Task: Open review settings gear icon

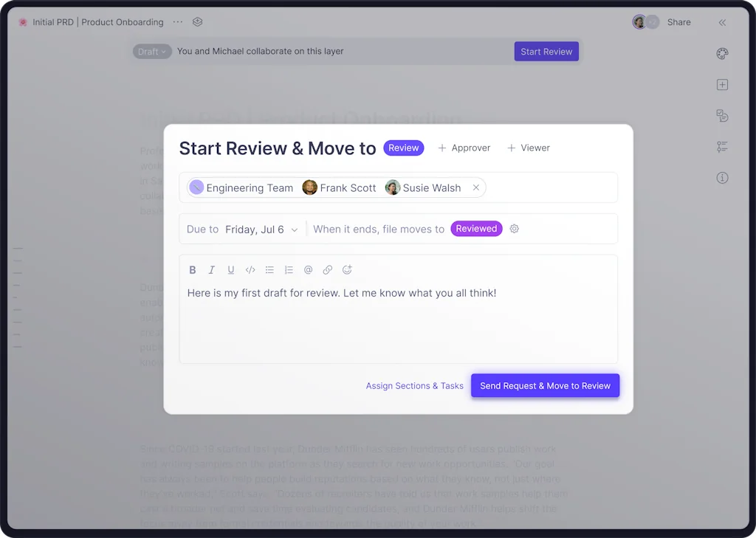Action: pyautogui.click(x=515, y=229)
